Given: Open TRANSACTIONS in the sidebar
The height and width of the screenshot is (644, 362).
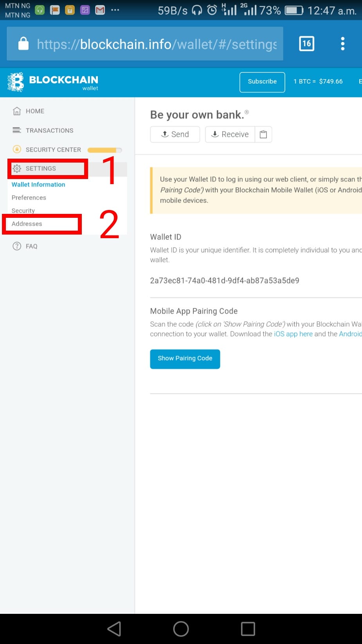Looking at the screenshot, I should [49, 130].
